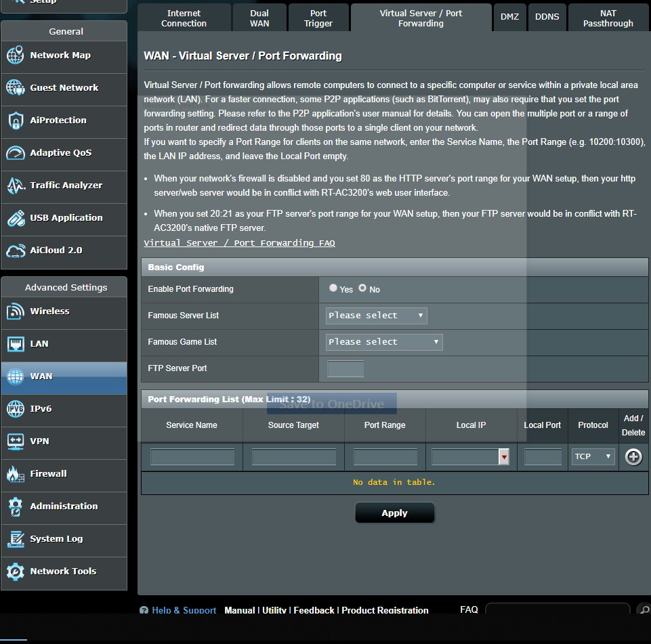Expand the Local IP client list arrow
The image size is (651, 644).
coord(503,457)
